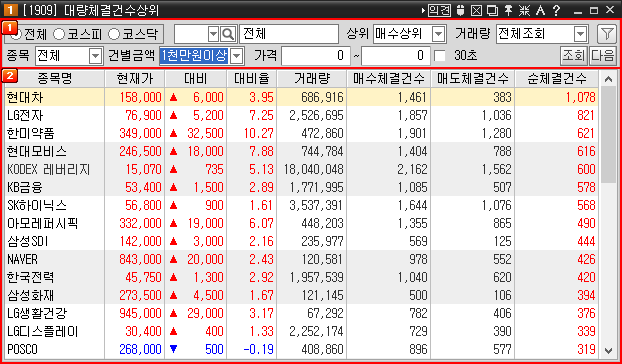Open font settings with the A icon
Image resolution: width=622 pixels, height=364 pixels.
click(540, 10)
